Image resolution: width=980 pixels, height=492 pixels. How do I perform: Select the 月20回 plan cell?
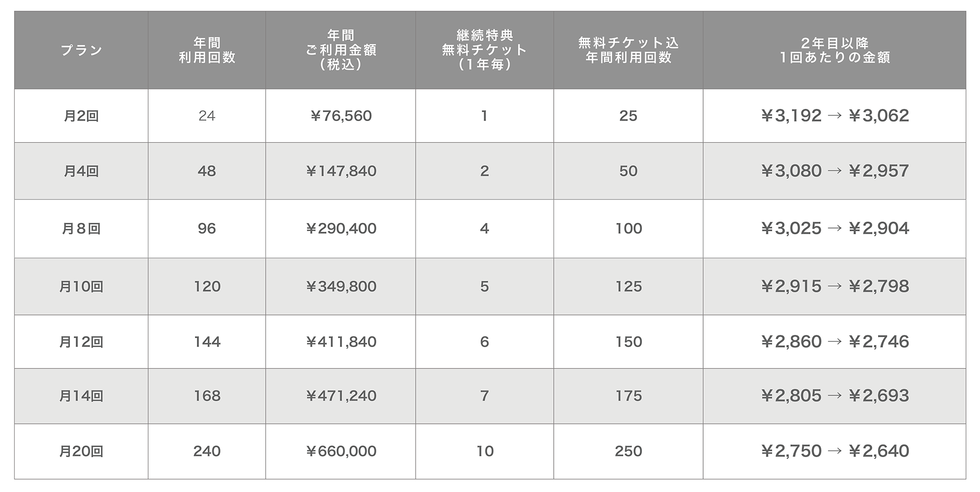coord(81,451)
